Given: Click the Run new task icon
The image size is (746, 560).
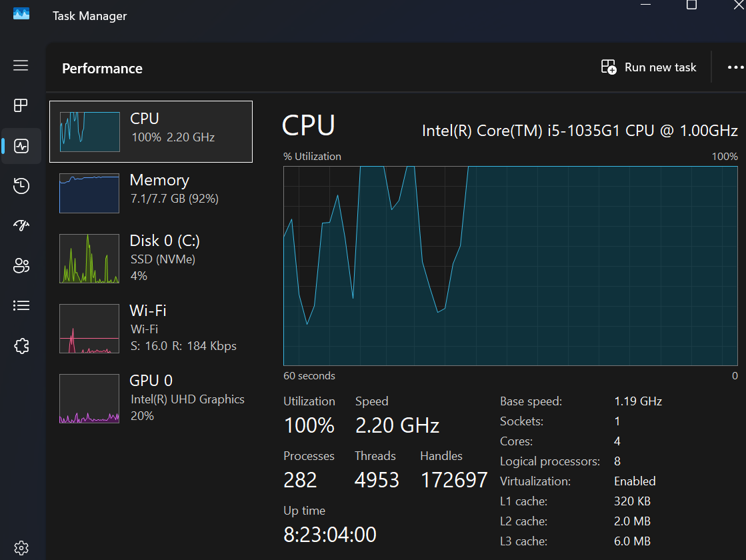Looking at the screenshot, I should pyautogui.click(x=608, y=67).
